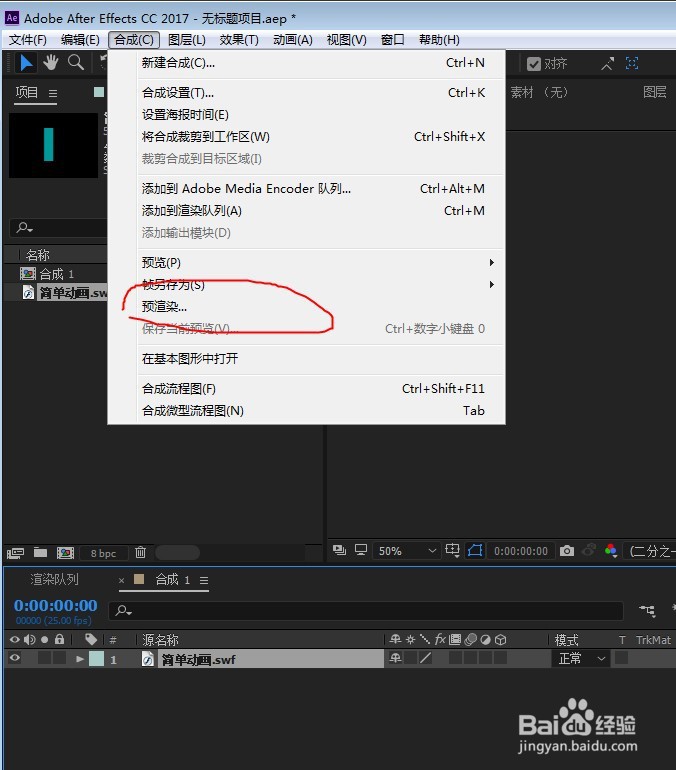Click the audio speaker column header icon
The image size is (676, 770).
[x=30, y=639]
